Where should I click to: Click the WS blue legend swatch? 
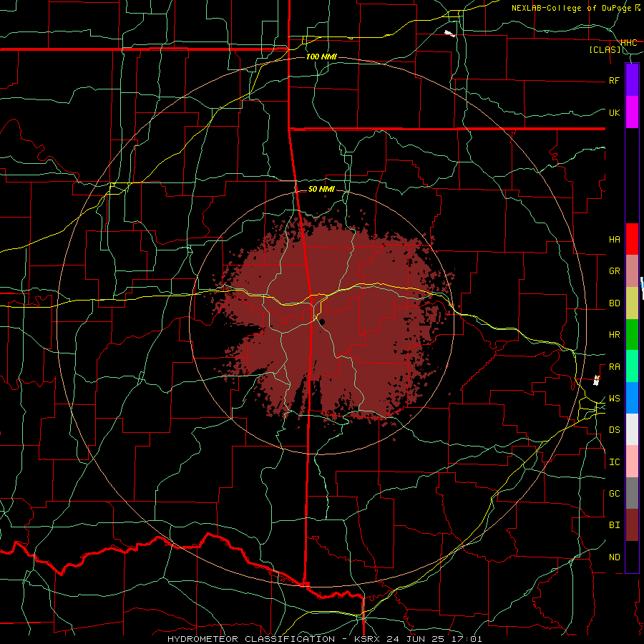[x=632, y=398]
